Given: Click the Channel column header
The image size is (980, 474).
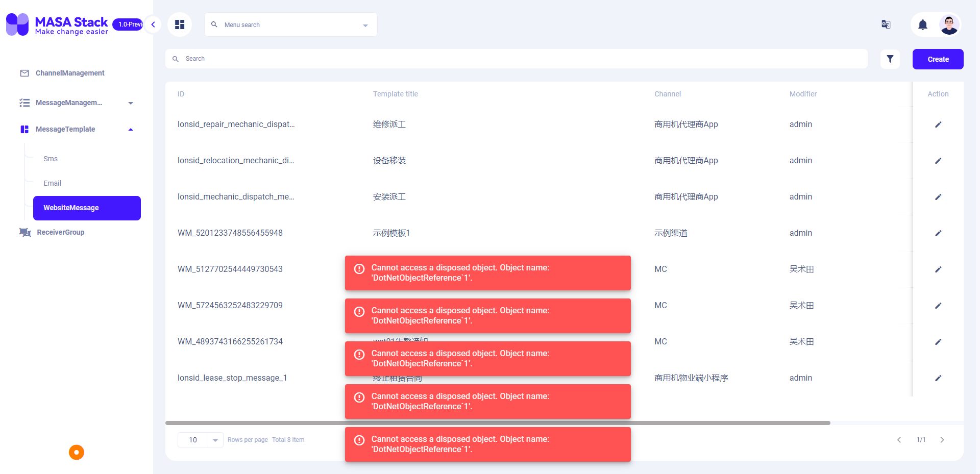Looking at the screenshot, I should coord(668,94).
